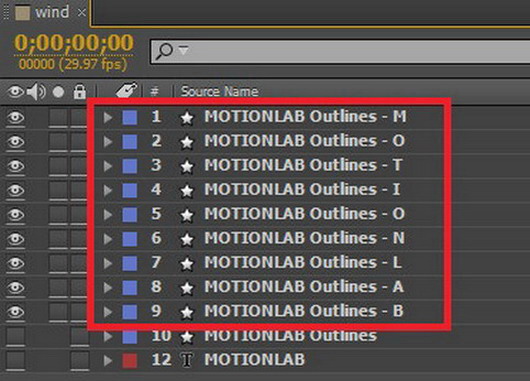Screen dimensions: 530x381
Task: Click the current time 0;00;00;00 display
Action: coord(74,43)
